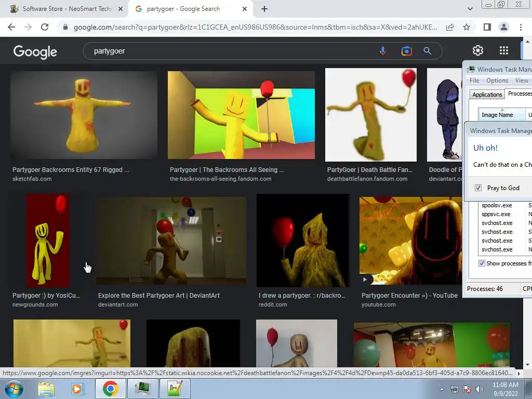Share this page from address bar
Screen dimensions: 532x399
pyautogui.click(x=450, y=27)
